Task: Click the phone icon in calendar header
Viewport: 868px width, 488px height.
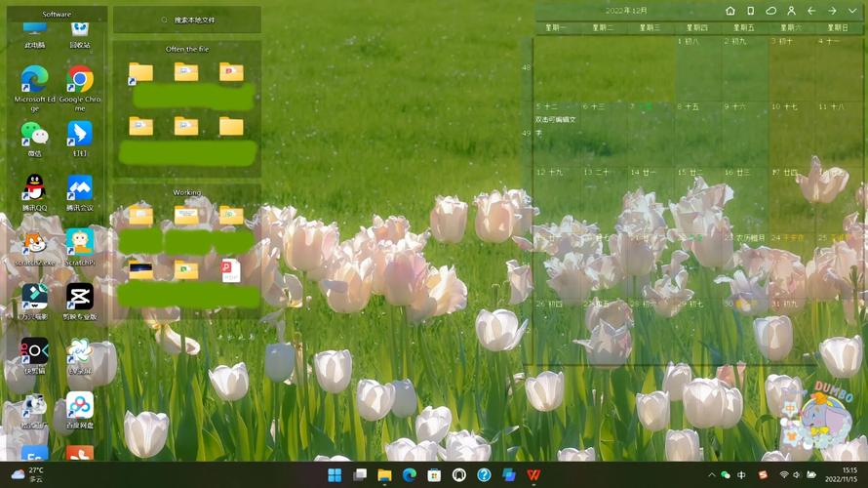Action: 750,11
